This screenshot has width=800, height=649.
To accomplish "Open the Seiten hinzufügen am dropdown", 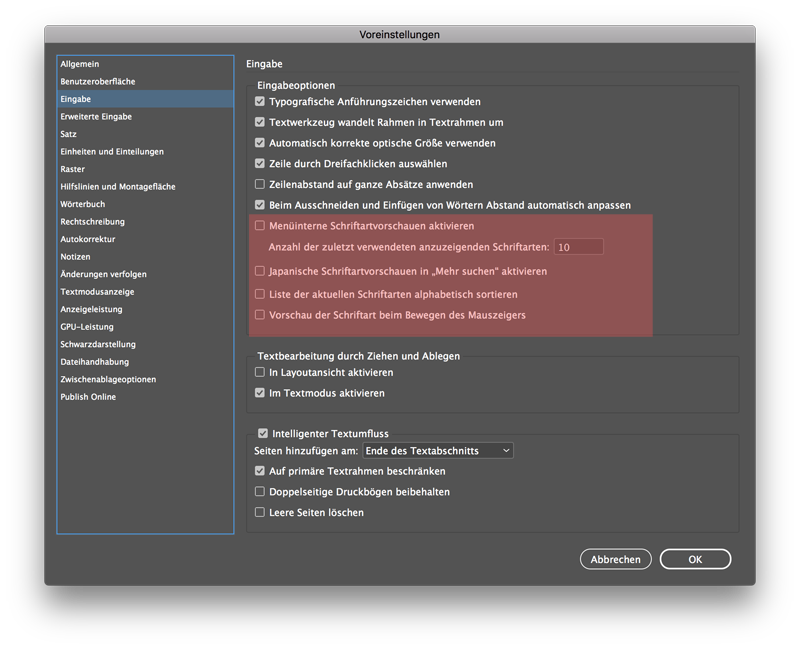I will click(438, 451).
